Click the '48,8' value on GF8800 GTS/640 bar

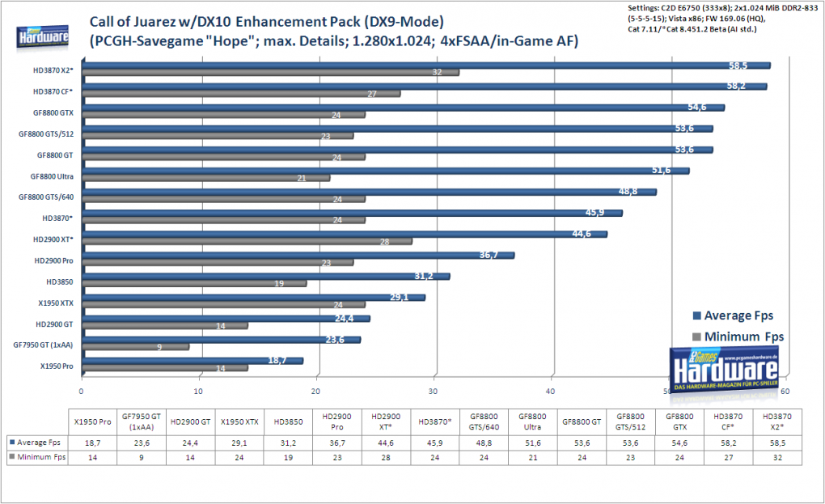point(628,192)
